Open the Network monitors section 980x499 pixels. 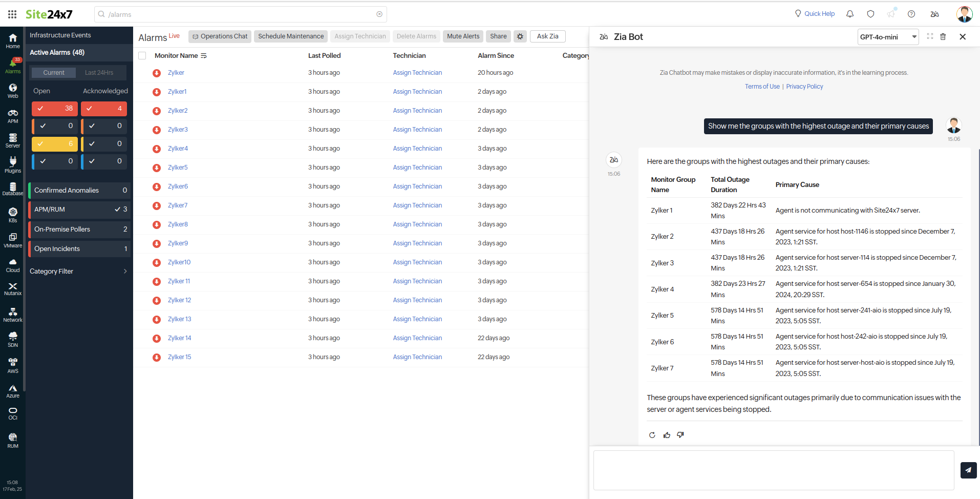12,314
